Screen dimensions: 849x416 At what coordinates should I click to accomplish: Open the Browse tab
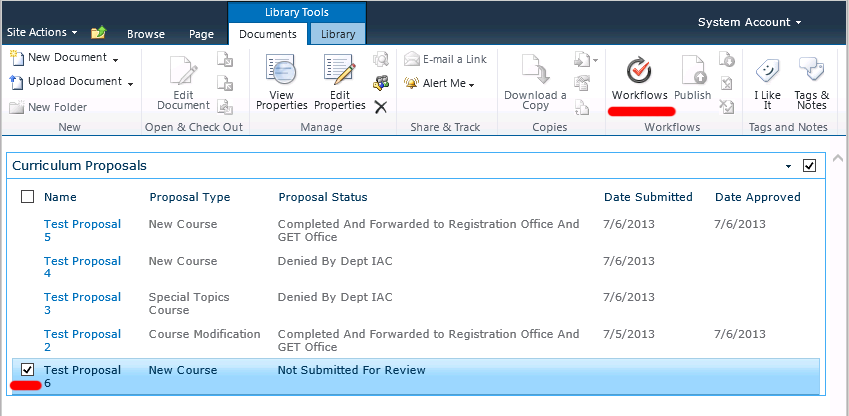(146, 34)
